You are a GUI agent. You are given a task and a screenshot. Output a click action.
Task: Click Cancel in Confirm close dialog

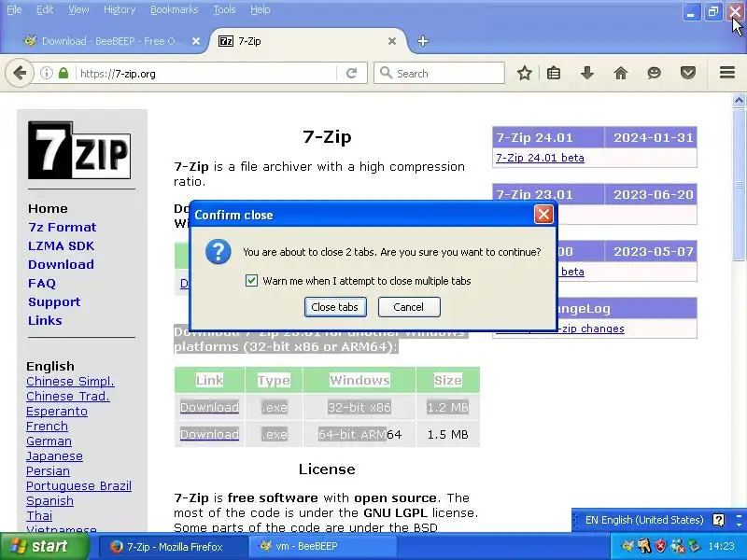click(x=409, y=307)
